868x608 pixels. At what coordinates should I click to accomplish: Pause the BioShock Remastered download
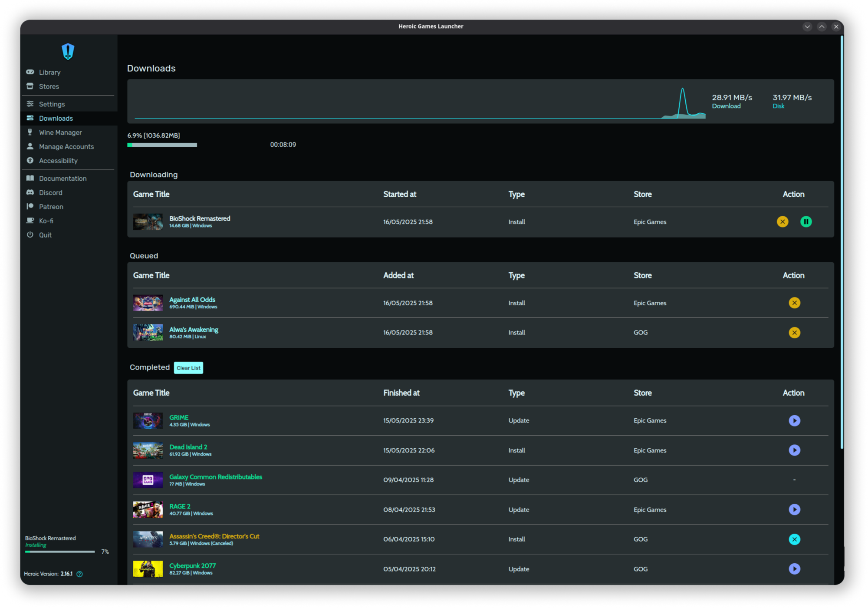806,222
